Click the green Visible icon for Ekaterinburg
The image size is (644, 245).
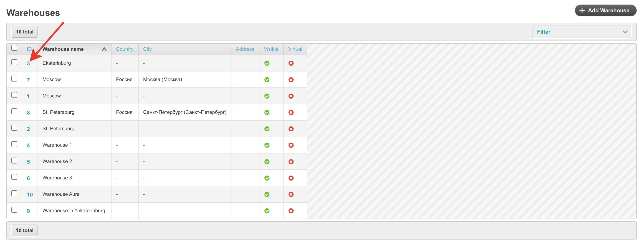267,63
